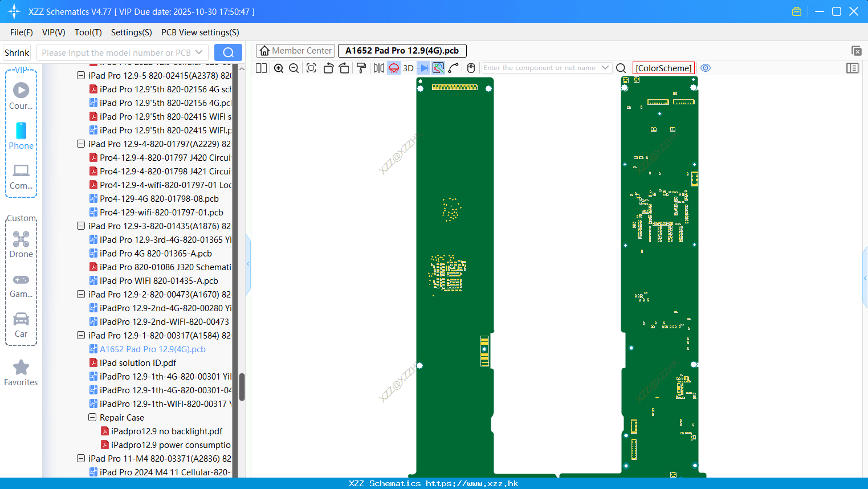Collapse the iPad Pro 12.9-5 820-02415 folder

81,75
